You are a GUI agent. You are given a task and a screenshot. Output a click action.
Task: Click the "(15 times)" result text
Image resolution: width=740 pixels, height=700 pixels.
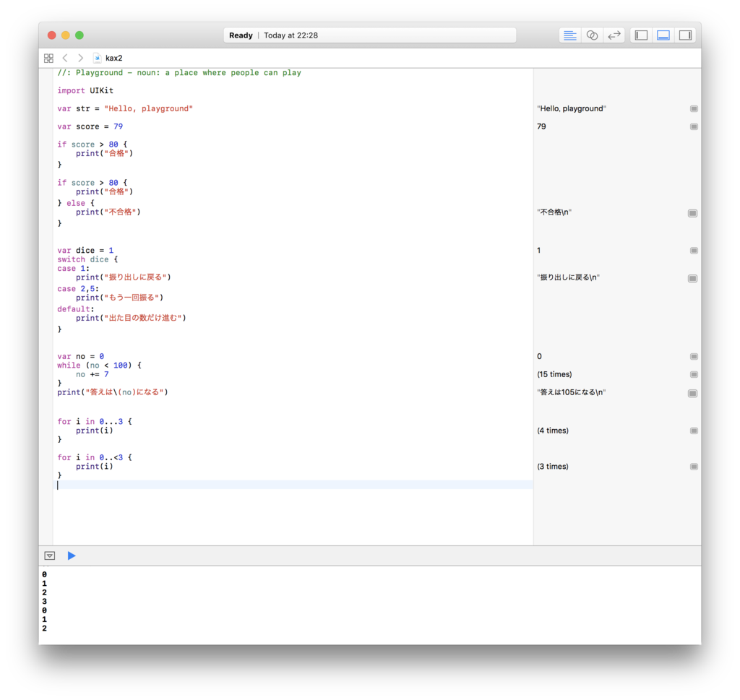click(x=554, y=374)
